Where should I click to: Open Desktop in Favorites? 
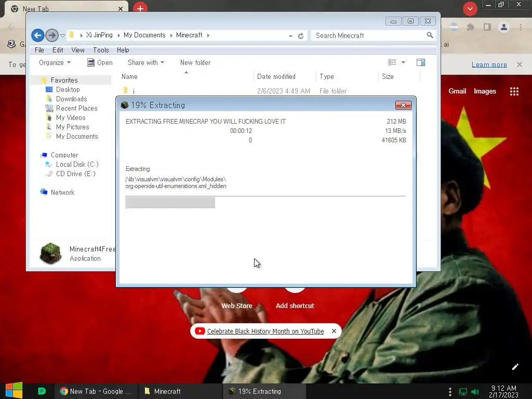pos(68,89)
